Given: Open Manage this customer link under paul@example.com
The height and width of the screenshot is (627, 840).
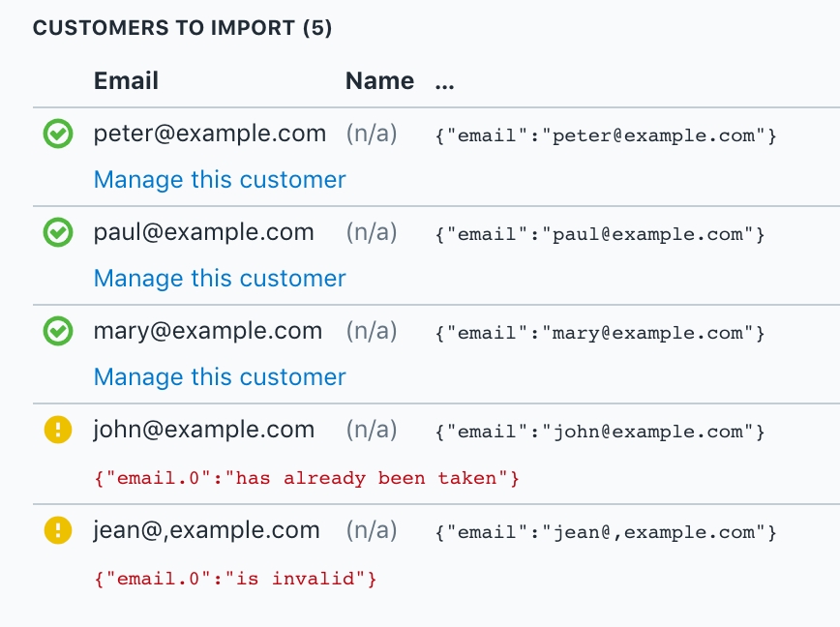Looking at the screenshot, I should click(220, 279).
